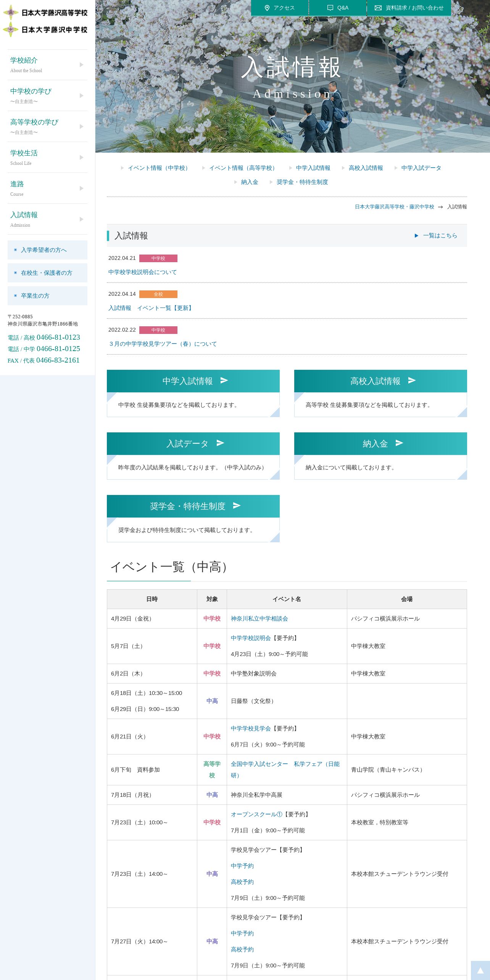Click the arrow icon on 中学入試情報 card
This screenshot has height=980, width=490.
point(224,380)
